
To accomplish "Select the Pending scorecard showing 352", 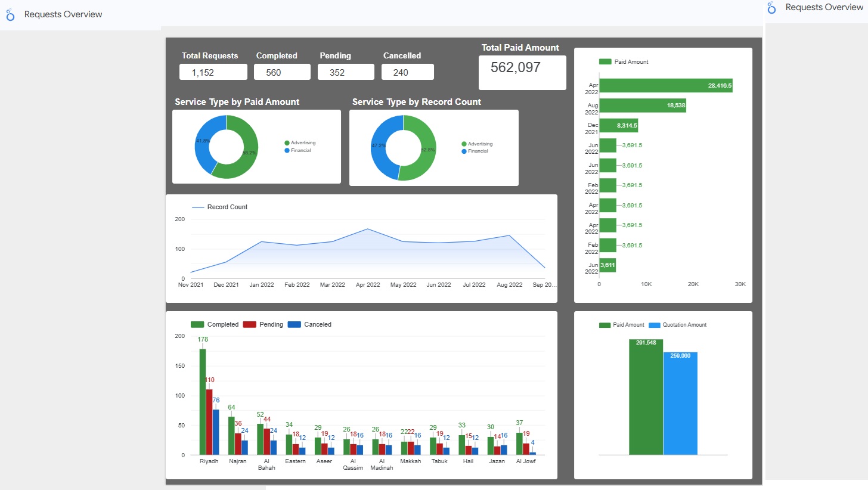I will click(x=345, y=72).
